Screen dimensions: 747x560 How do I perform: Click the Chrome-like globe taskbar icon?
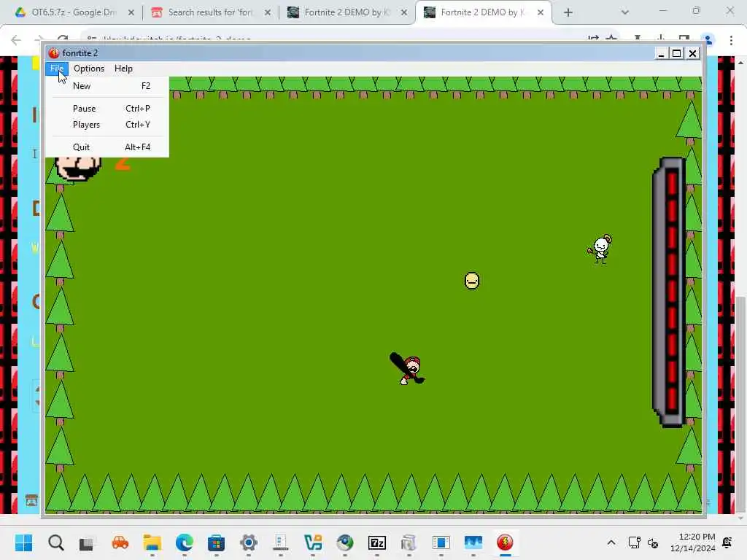coord(345,542)
